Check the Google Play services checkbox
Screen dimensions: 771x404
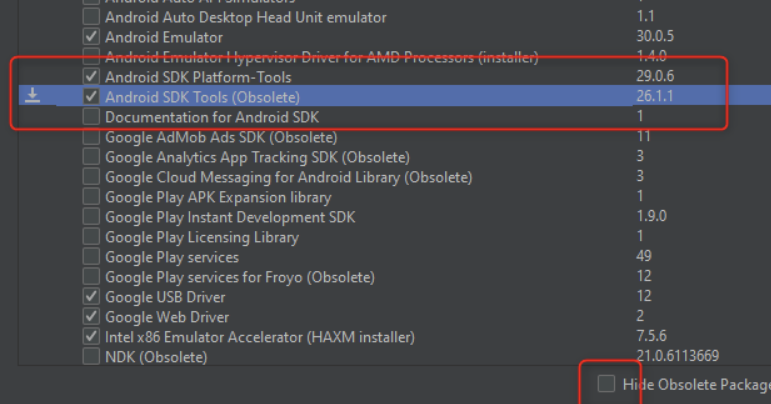(x=91, y=257)
